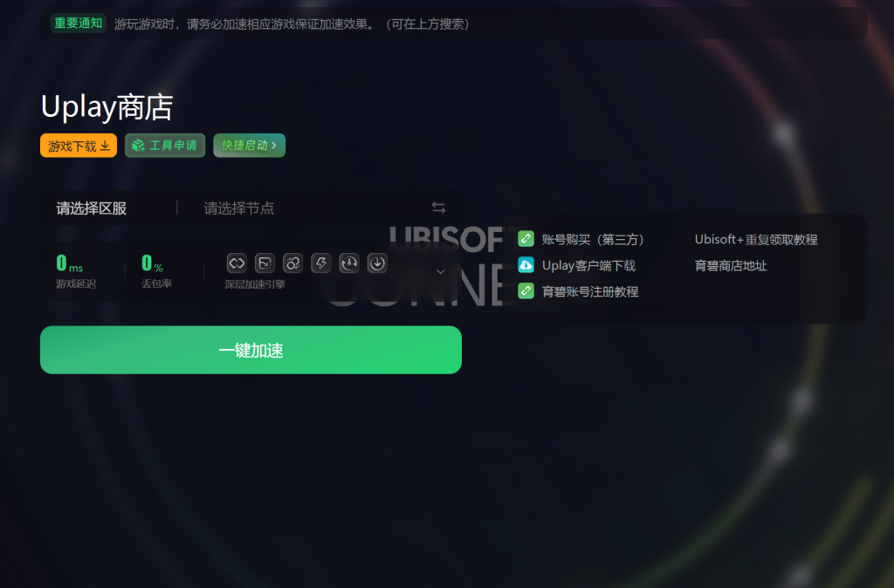This screenshot has width=894, height=588.
Task: Click the 0 ms 游戏延迟 readout
Action: (76, 271)
